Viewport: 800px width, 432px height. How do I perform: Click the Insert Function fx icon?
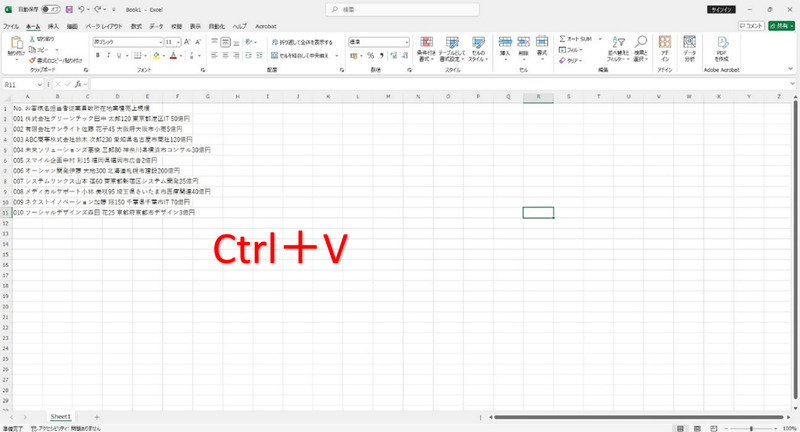pyautogui.click(x=78, y=84)
